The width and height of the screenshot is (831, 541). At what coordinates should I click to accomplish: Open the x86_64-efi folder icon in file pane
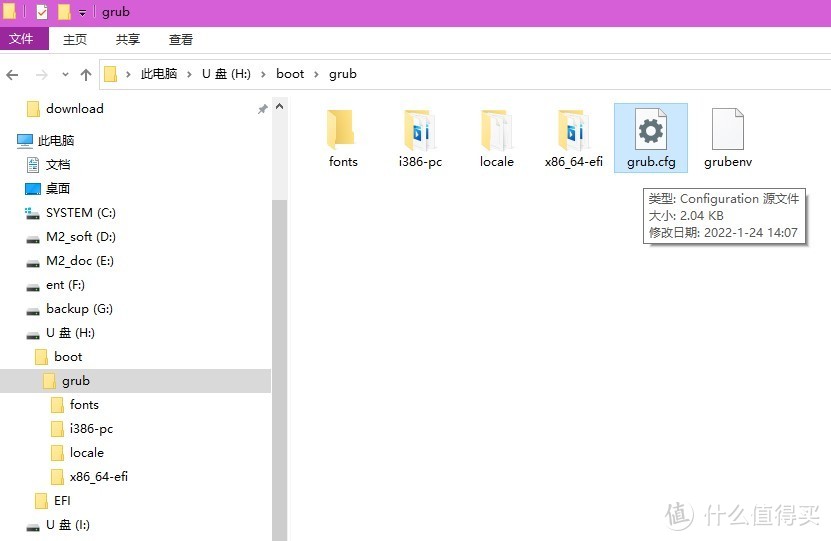pyautogui.click(x=572, y=130)
